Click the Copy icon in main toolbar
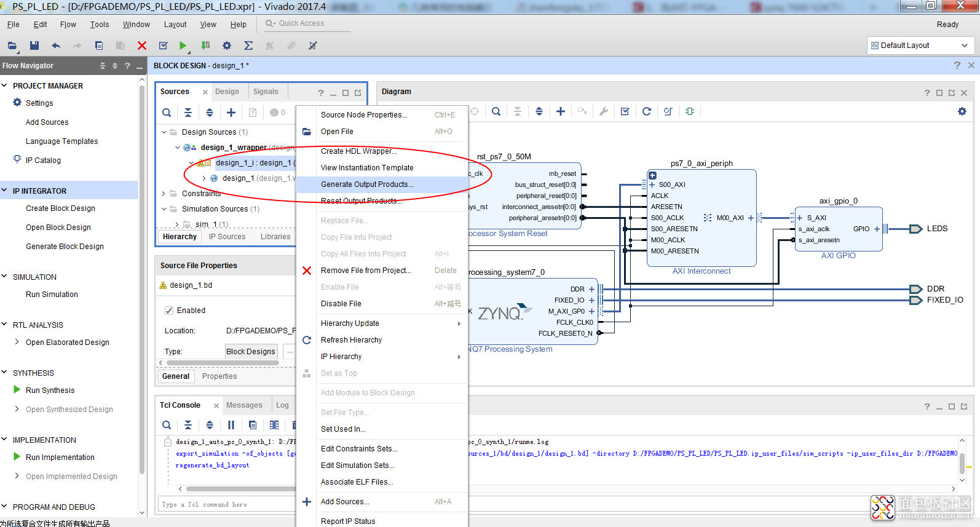The width and height of the screenshot is (980, 527). 99,46
